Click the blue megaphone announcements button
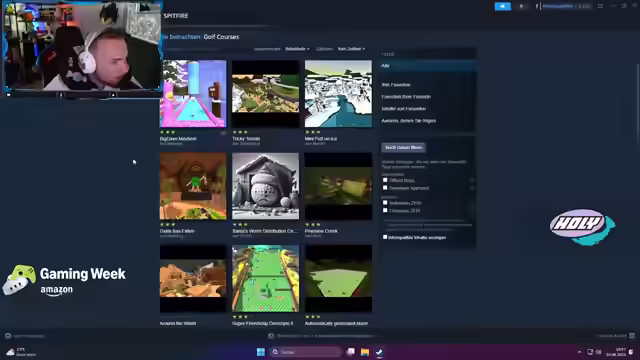This screenshot has height=360, width=640. click(x=502, y=7)
